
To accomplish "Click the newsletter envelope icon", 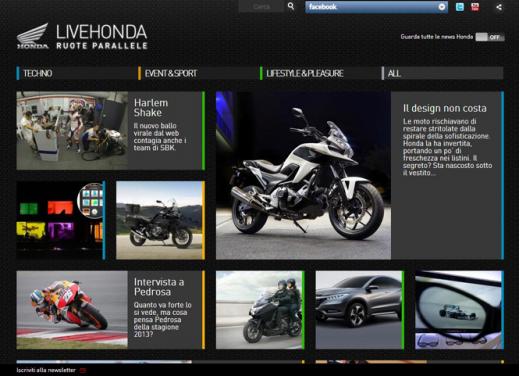I will (83, 370).
